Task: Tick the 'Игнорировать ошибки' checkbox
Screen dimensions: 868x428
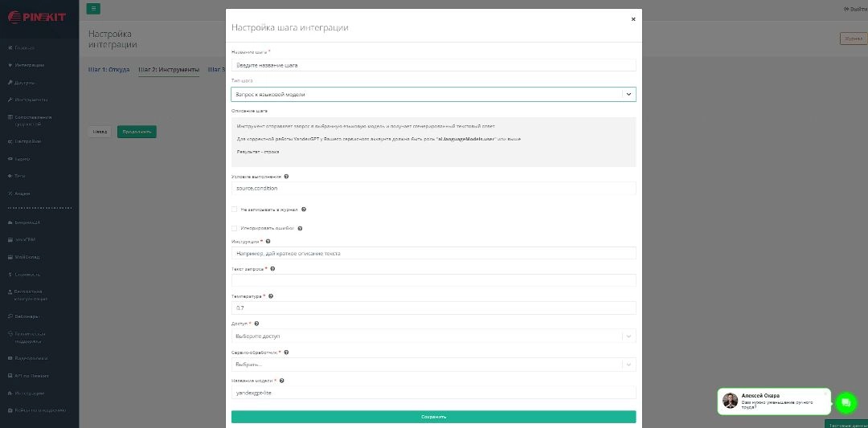Action: click(x=235, y=228)
